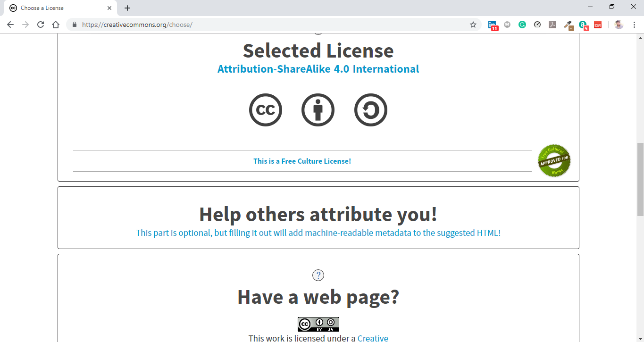
Task: Follow 'This is a Free Culture License!' link
Action: (302, 161)
